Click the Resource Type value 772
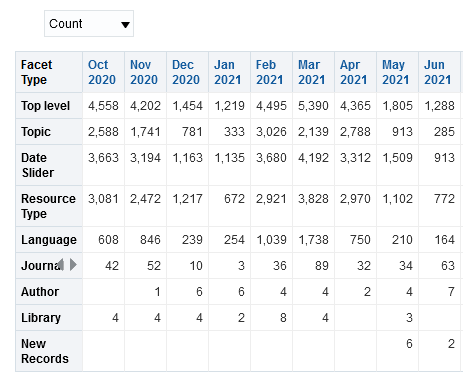The height and width of the screenshot is (387, 463). click(444, 199)
